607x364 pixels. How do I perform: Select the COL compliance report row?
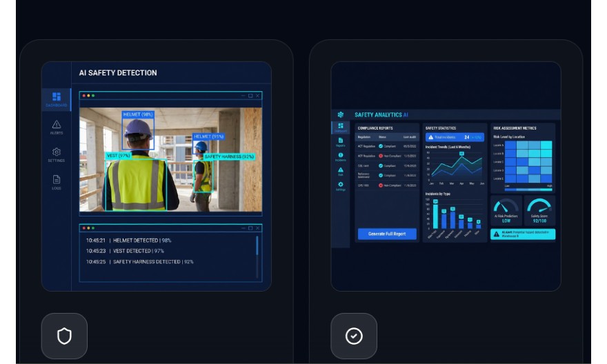click(x=387, y=165)
